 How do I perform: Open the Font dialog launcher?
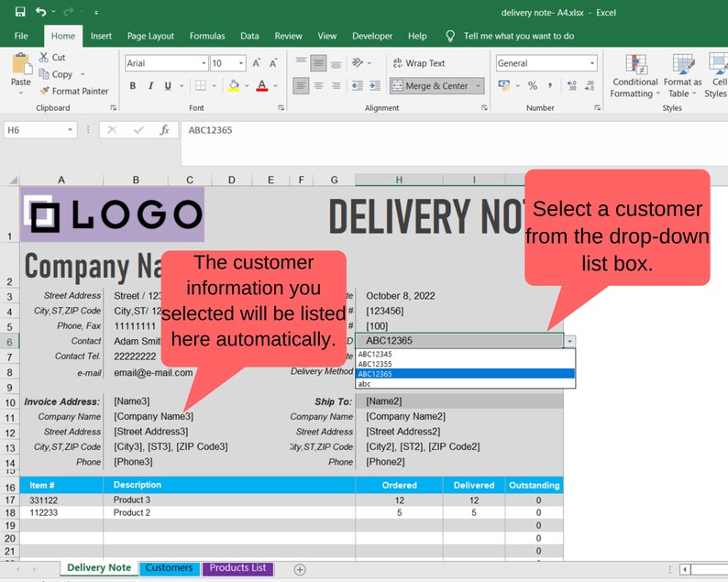pos(281,107)
